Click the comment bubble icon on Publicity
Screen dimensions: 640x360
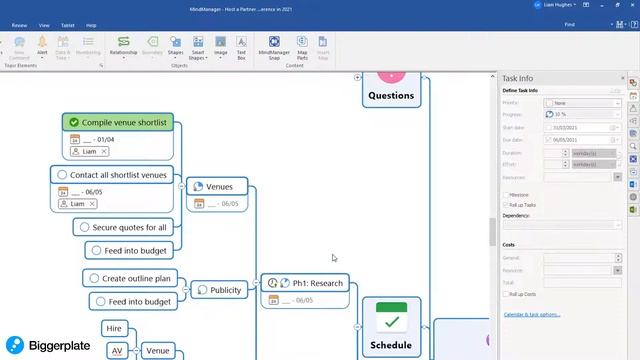click(x=202, y=290)
